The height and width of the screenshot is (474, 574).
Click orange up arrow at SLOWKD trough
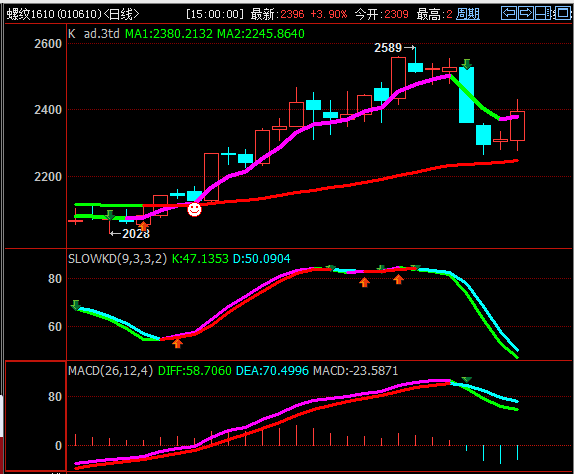pos(178,343)
